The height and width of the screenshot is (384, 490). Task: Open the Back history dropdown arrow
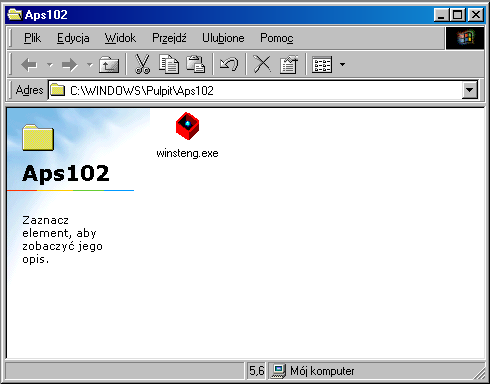(x=50, y=64)
